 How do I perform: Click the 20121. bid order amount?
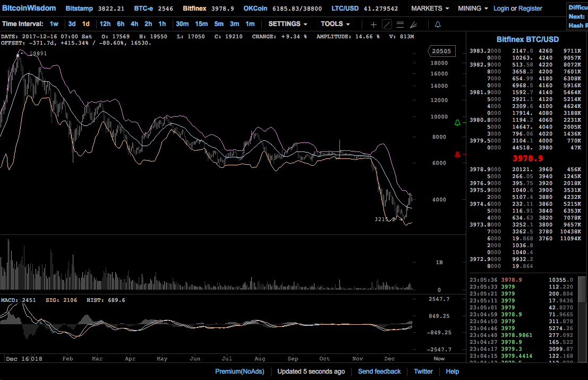[522, 169]
